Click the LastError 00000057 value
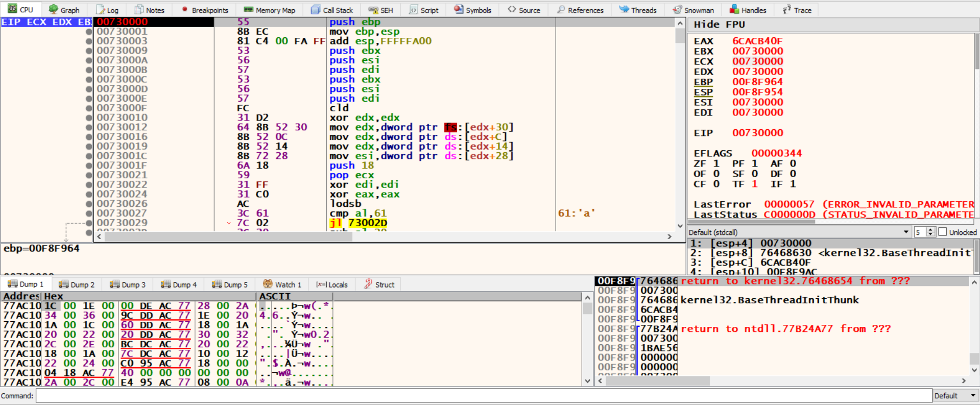The width and height of the screenshot is (980, 405). [x=789, y=204]
